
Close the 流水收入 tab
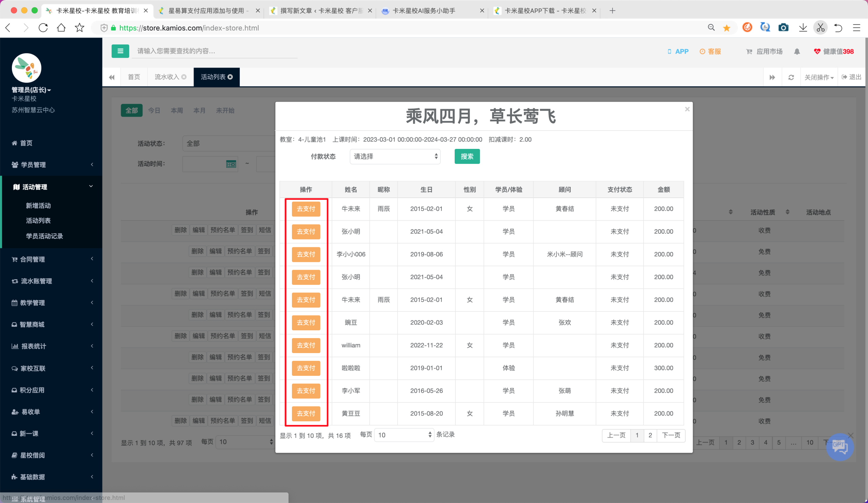tap(184, 77)
